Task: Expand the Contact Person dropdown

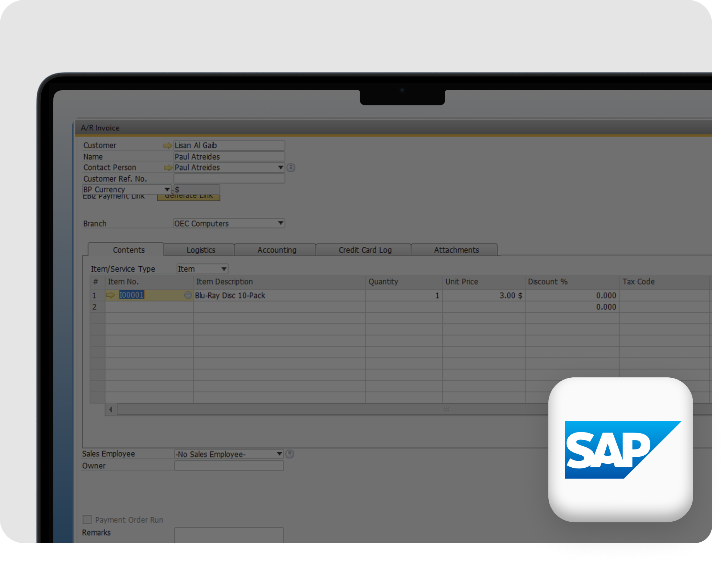Action: click(x=280, y=168)
